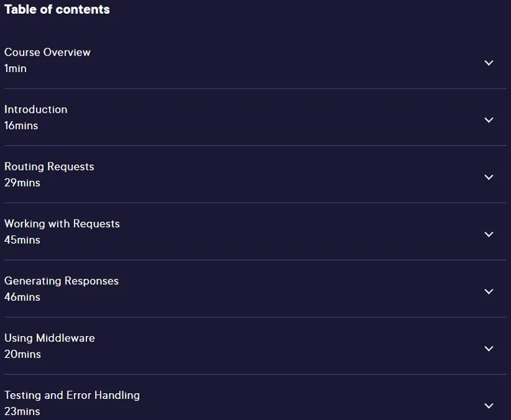511x420 pixels.
Task: Open the Testing and Error Handling title
Action: point(72,395)
